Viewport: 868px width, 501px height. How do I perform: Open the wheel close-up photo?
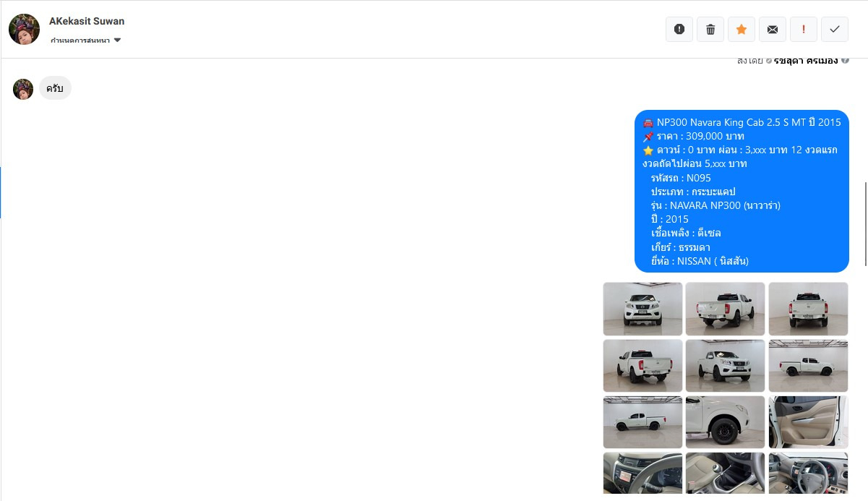pyautogui.click(x=725, y=422)
